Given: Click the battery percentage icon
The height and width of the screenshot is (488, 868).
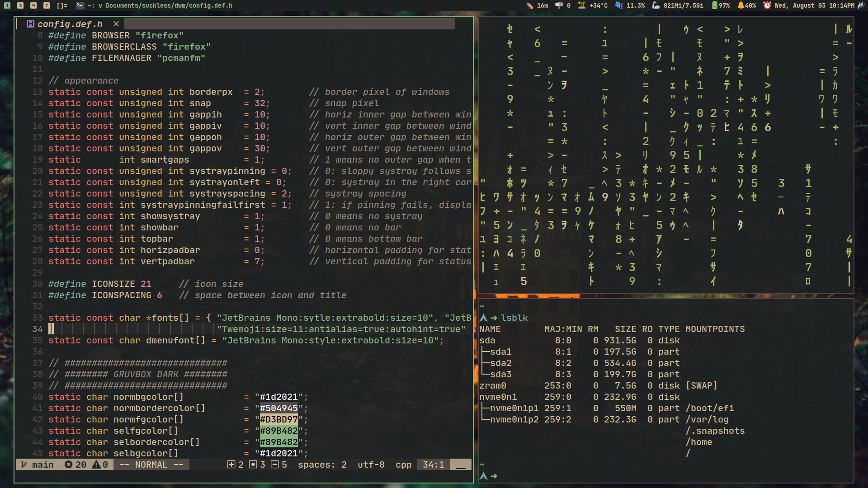Looking at the screenshot, I should click(x=714, y=5).
